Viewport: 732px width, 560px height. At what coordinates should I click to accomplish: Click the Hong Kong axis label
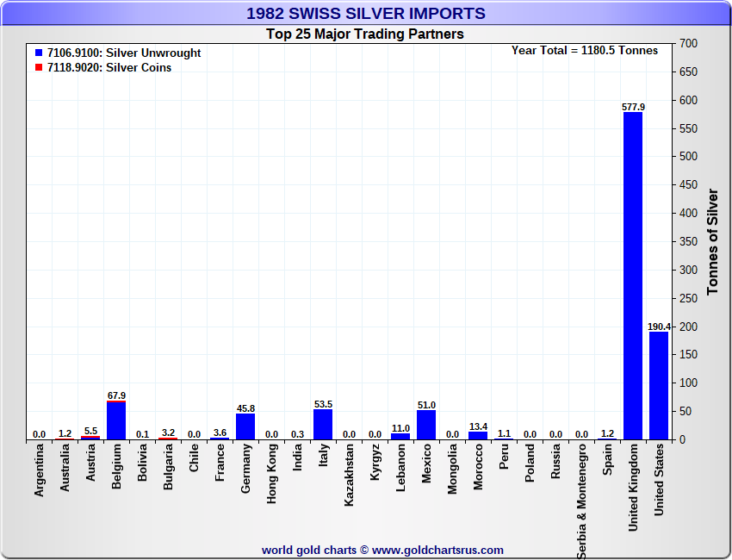(x=271, y=474)
